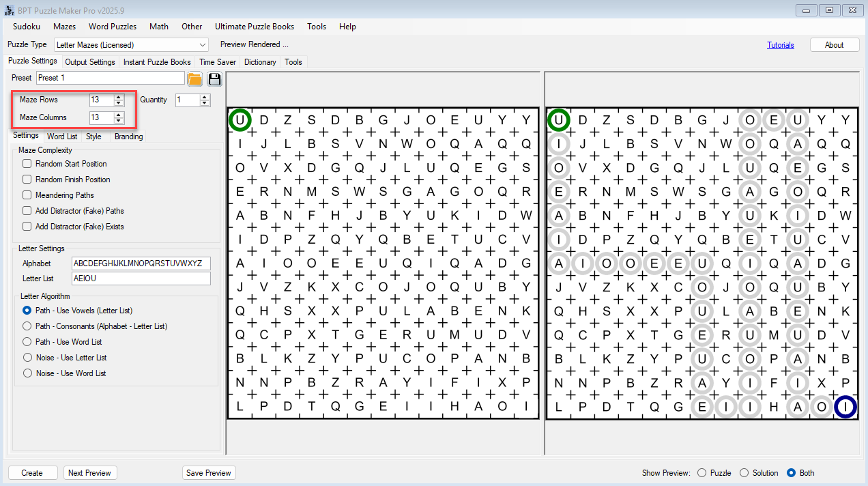This screenshot has height=486, width=868.
Task: Increase Maze Columns with up arrow
Action: [x=119, y=115]
